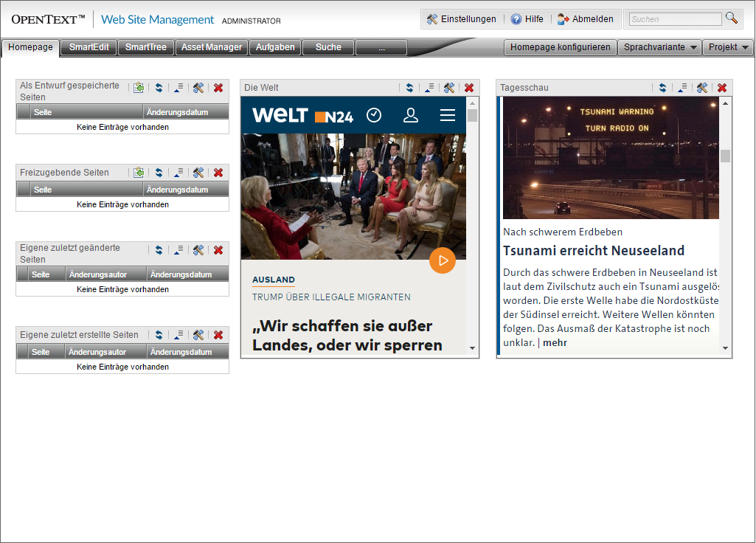Click the Welt panel scroll down arrow
Viewport: 756px width, 543px height.
[x=473, y=348]
